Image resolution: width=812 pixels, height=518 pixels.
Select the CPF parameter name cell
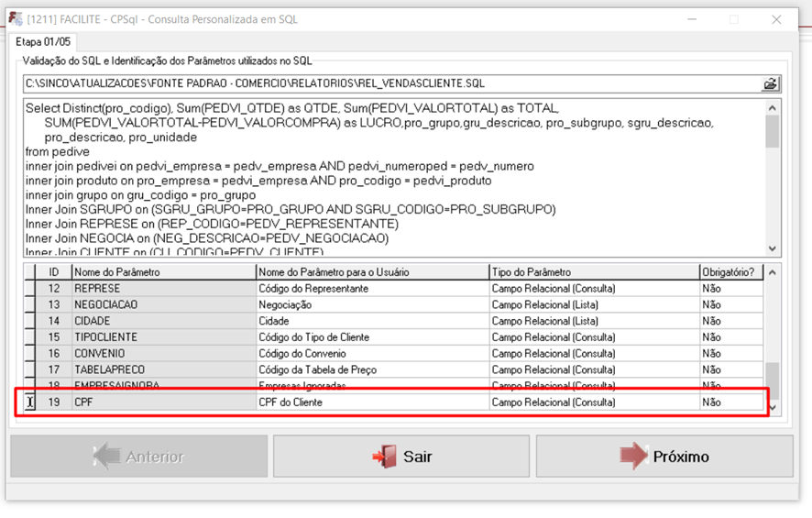click(x=164, y=402)
